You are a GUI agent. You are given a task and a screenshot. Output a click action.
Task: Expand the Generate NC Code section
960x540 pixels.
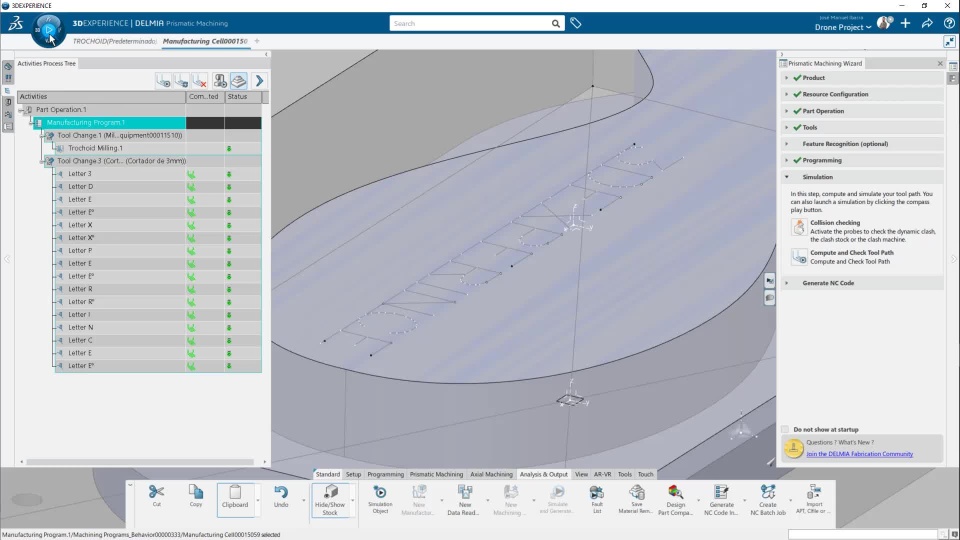787,283
